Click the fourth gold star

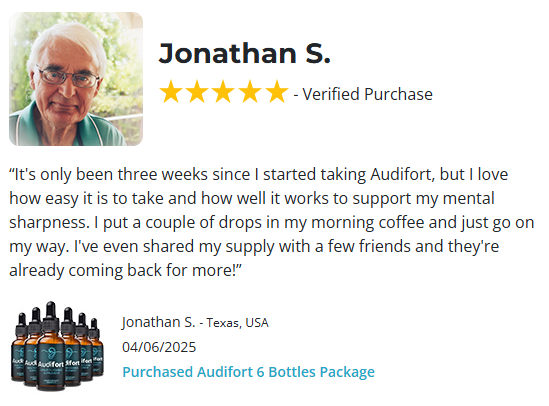250,92
